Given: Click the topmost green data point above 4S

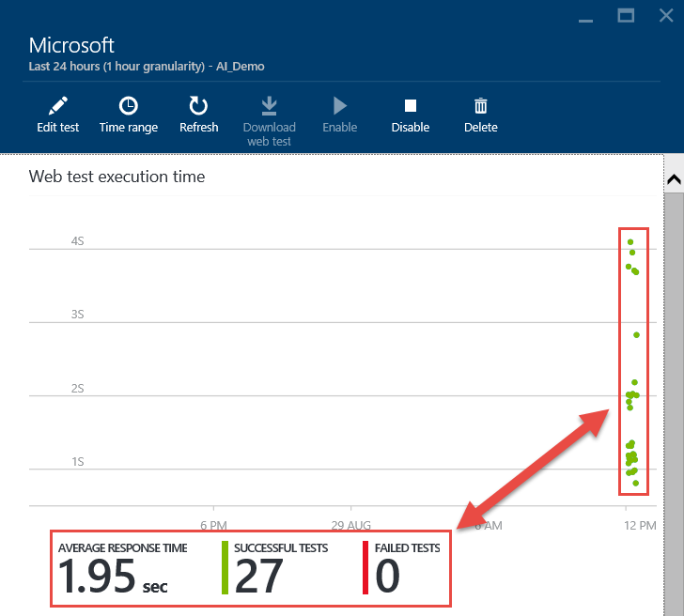Looking at the screenshot, I should pos(630,242).
